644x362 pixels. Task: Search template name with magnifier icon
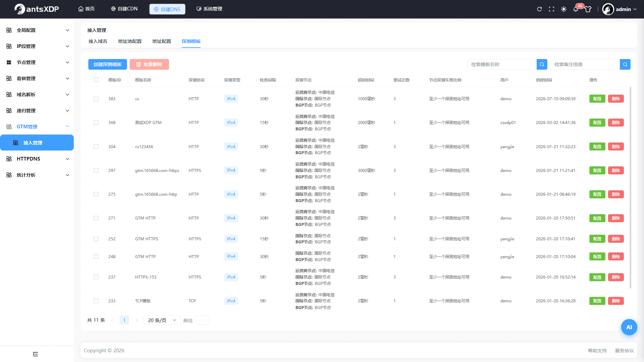[x=542, y=64]
